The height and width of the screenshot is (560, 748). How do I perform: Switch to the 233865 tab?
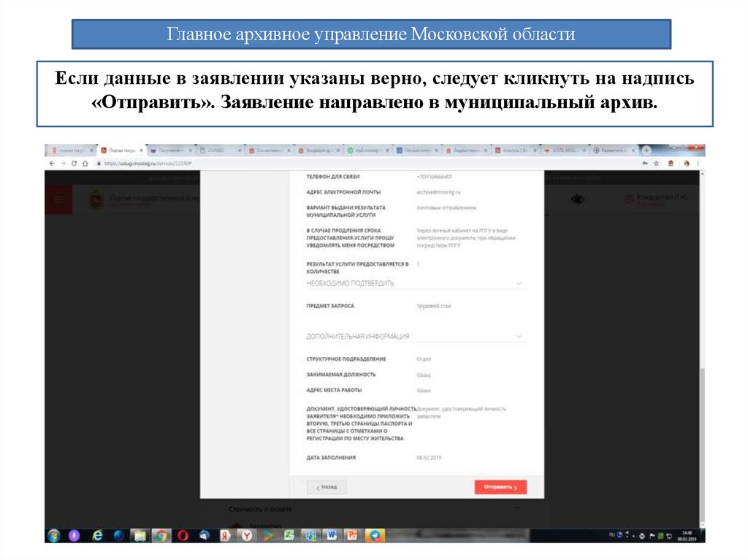219,150
